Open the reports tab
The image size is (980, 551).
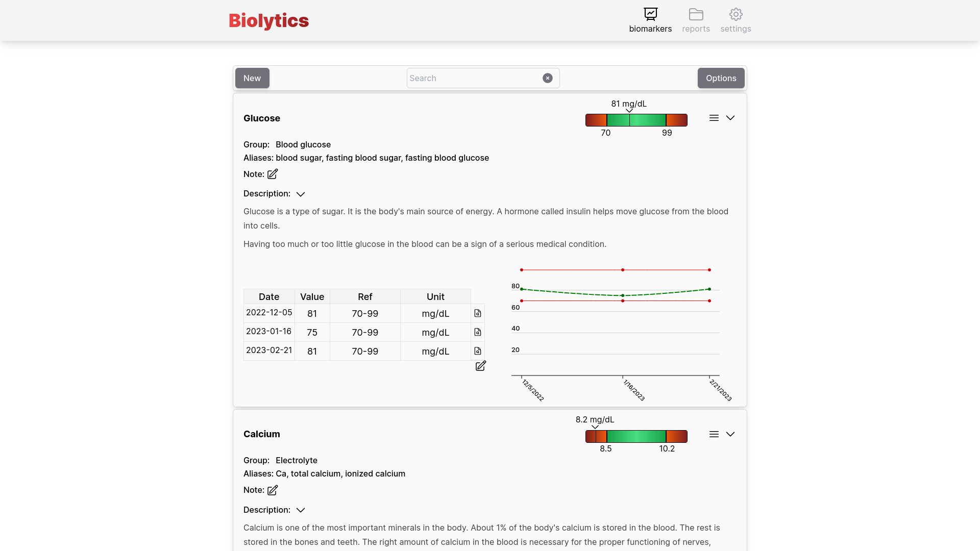tap(696, 20)
